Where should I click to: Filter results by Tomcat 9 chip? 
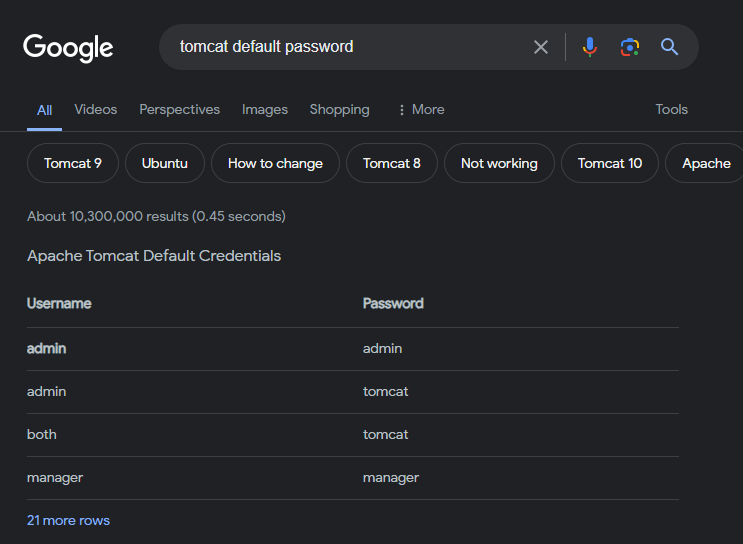(73, 163)
